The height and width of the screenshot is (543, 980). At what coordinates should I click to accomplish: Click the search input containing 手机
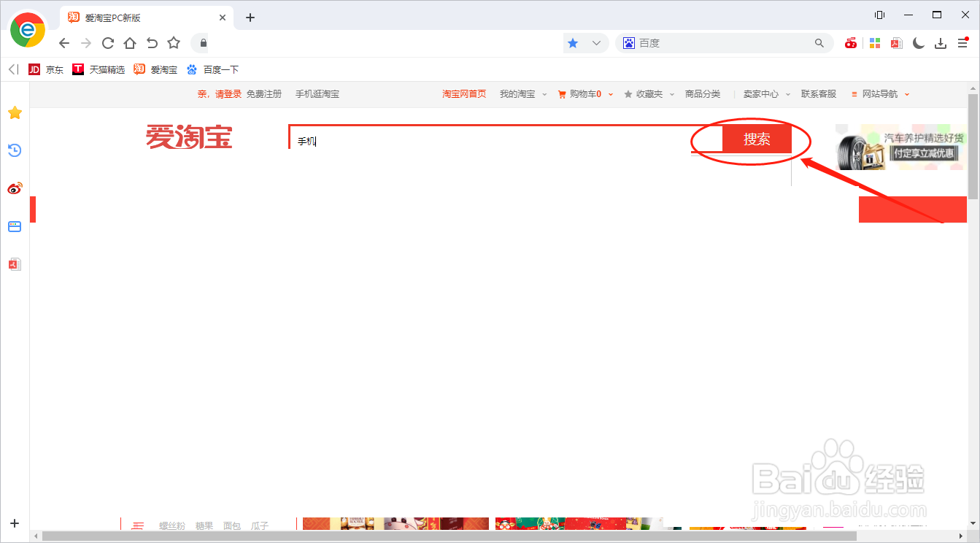(x=505, y=139)
